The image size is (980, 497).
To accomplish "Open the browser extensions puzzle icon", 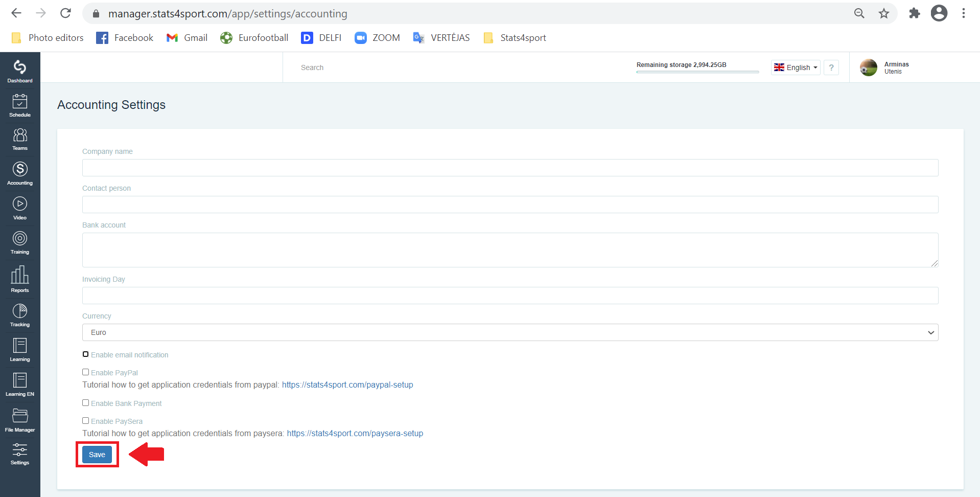I will tap(915, 13).
